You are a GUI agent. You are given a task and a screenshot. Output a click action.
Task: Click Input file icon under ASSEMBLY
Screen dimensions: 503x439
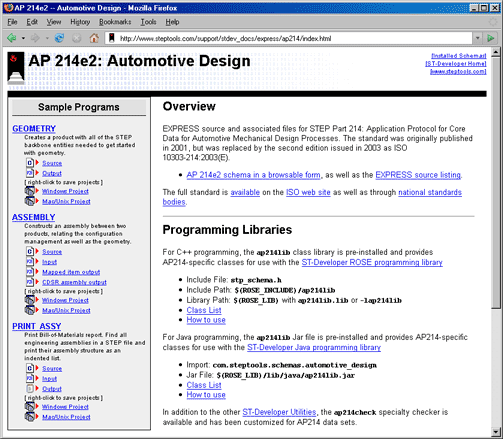pos(30,262)
